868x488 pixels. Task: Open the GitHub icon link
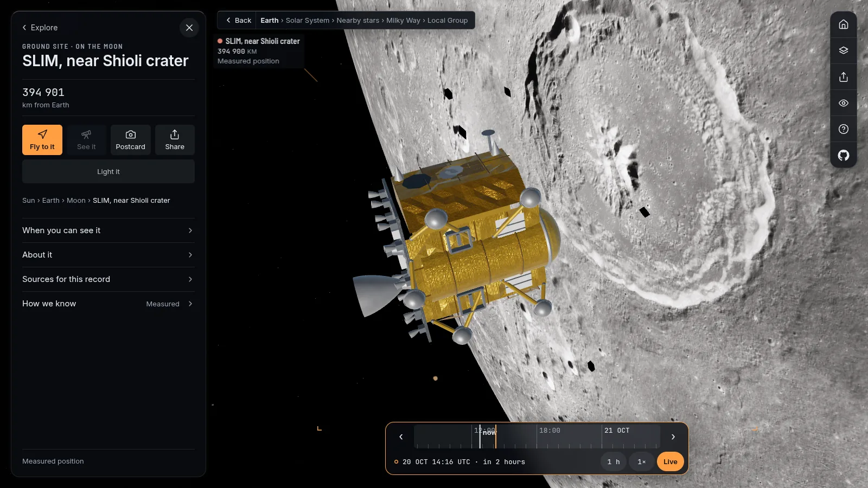pyautogui.click(x=844, y=156)
